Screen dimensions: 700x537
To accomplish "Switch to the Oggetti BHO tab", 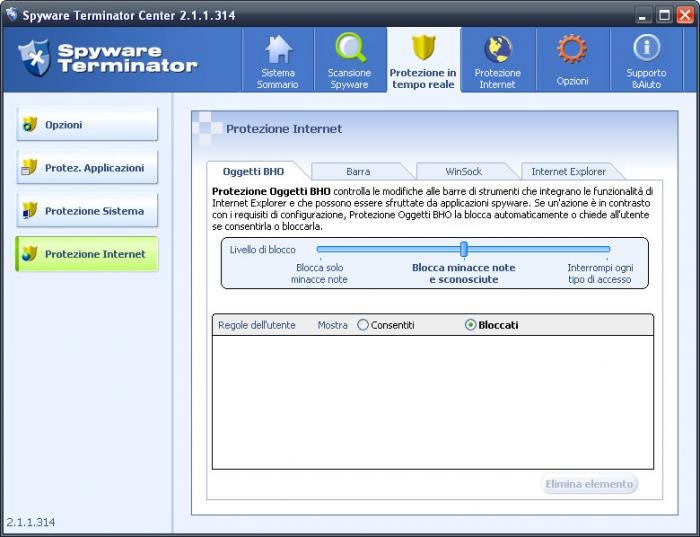I will coord(253,171).
